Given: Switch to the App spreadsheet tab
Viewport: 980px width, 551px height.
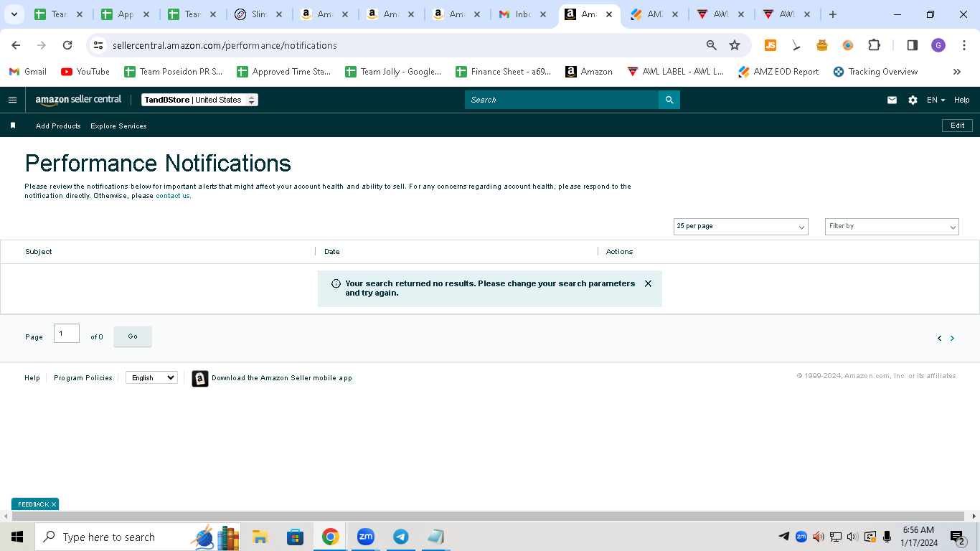Looking at the screenshot, I should click(x=126, y=14).
